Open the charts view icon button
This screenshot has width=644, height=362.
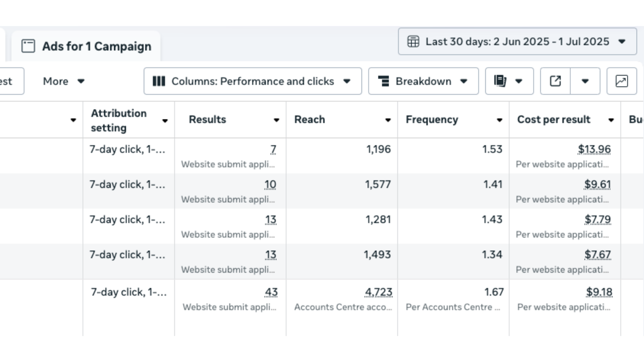(622, 81)
